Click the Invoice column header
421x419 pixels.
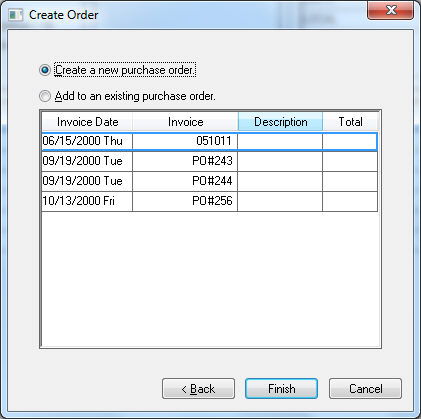(185, 122)
